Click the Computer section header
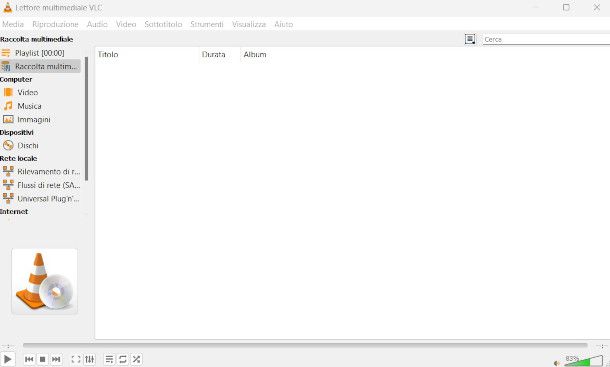Viewport: 610px width, 367px height. point(16,79)
